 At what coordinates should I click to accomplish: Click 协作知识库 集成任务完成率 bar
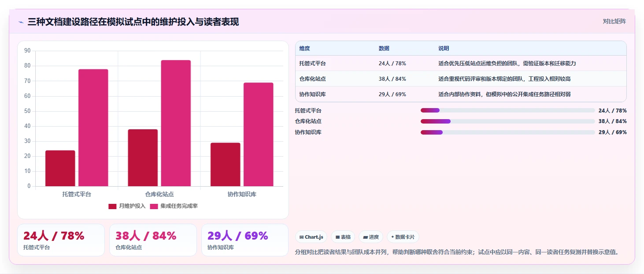[259, 135]
